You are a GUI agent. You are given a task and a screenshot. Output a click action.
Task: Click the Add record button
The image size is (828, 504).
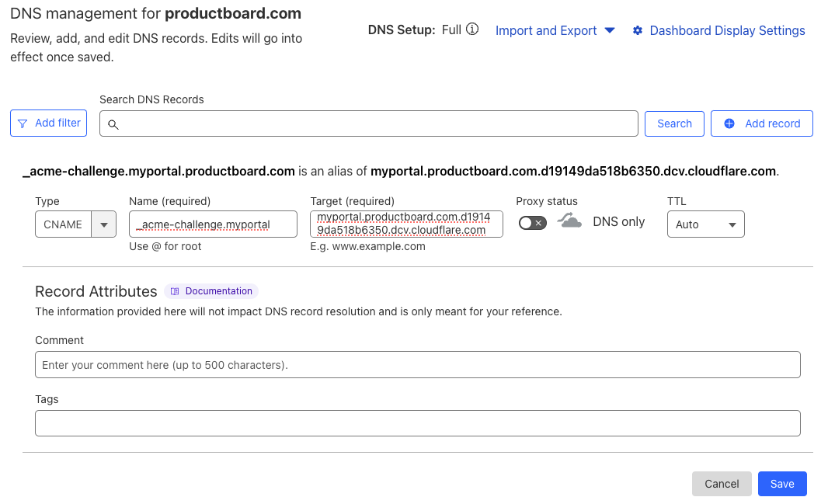761,123
